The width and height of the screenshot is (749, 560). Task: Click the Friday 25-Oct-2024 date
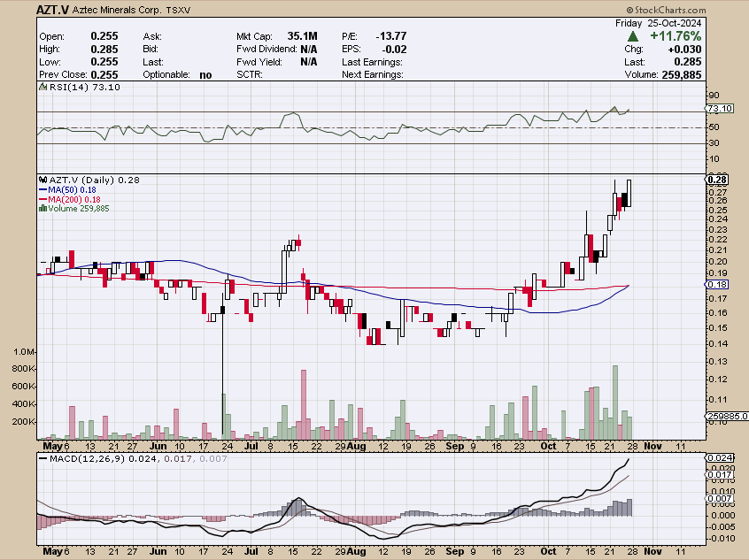coord(658,23)
